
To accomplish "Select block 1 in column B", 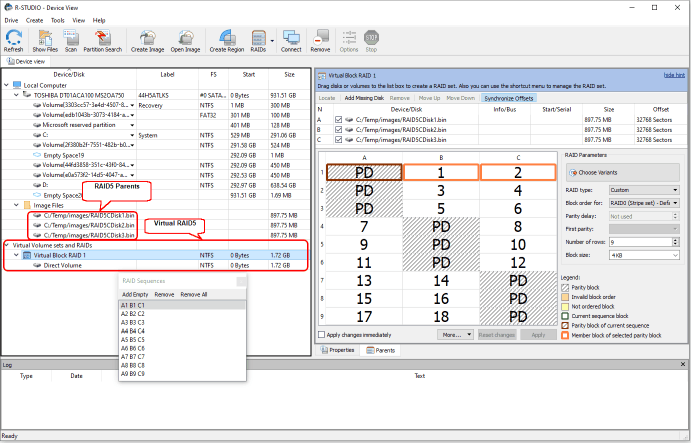I will [441, 172].
